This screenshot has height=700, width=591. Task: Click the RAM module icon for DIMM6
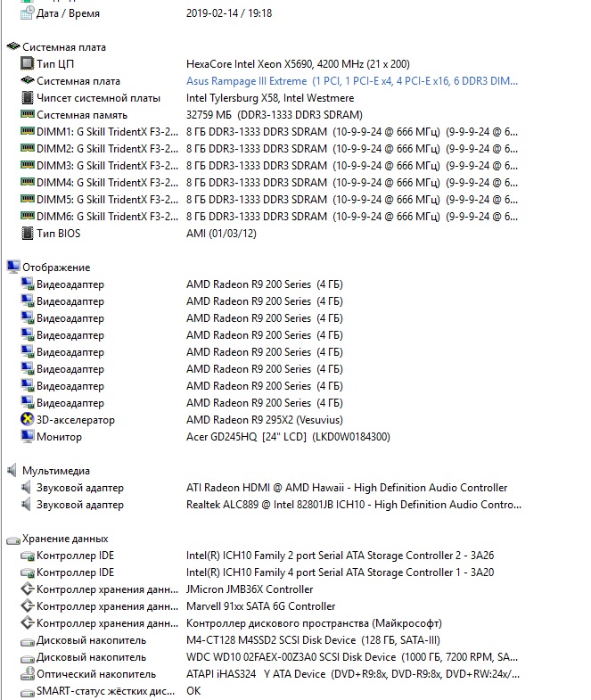[28, 216]
